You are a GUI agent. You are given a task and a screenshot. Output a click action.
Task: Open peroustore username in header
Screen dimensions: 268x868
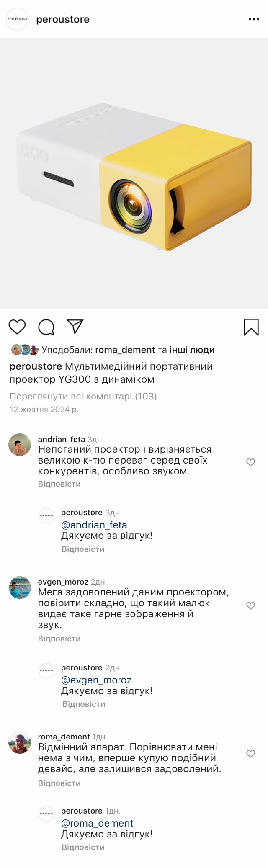[63, 19]
